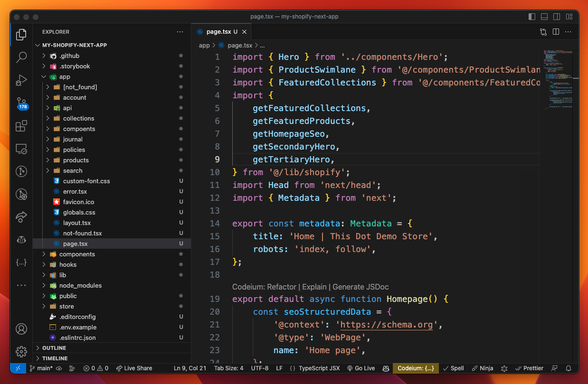Open the Source Control view

[21, 103]
